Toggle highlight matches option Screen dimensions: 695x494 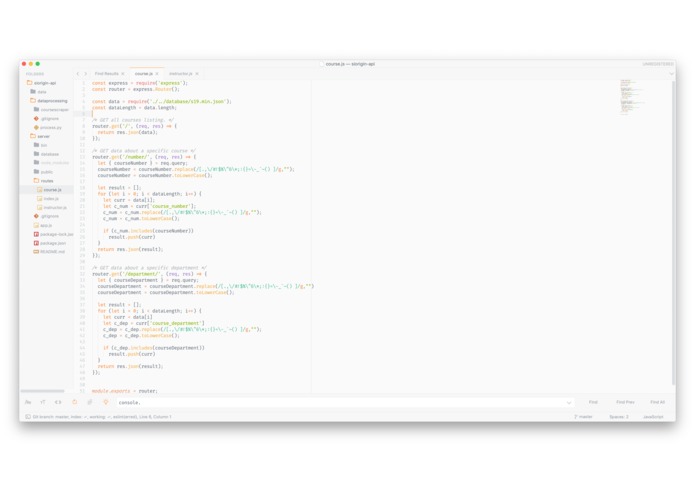tap(105, 402)
